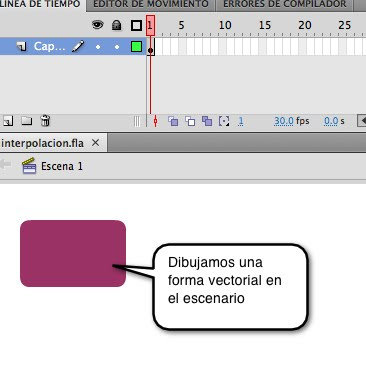This screenshot has width=366, height=372.
Task: Click frame 15 on the timeline ruler
Action: (x=265, y=25)
